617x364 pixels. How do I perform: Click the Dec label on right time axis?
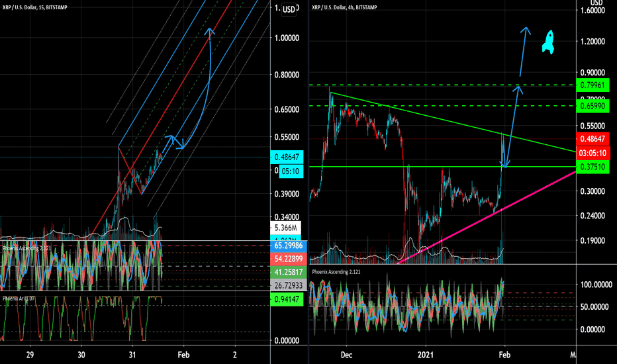coord(346,355)
